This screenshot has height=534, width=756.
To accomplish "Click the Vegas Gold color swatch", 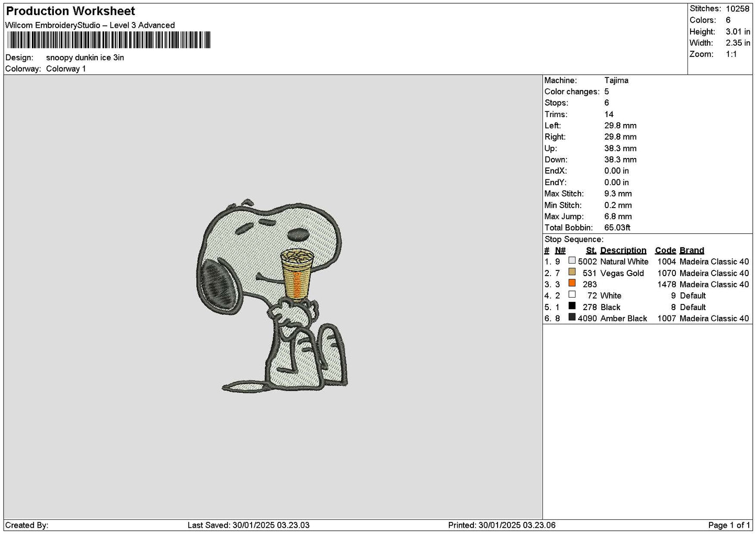I will (572, 272).
